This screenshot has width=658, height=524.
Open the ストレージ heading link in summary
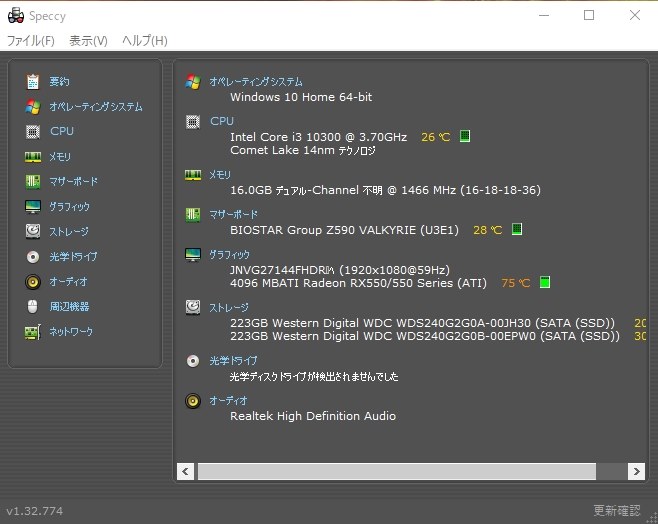(x=229, y=308)
